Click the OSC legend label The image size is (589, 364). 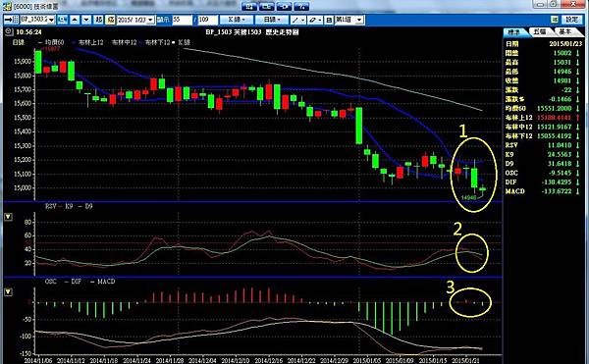[x=51, y=281]
